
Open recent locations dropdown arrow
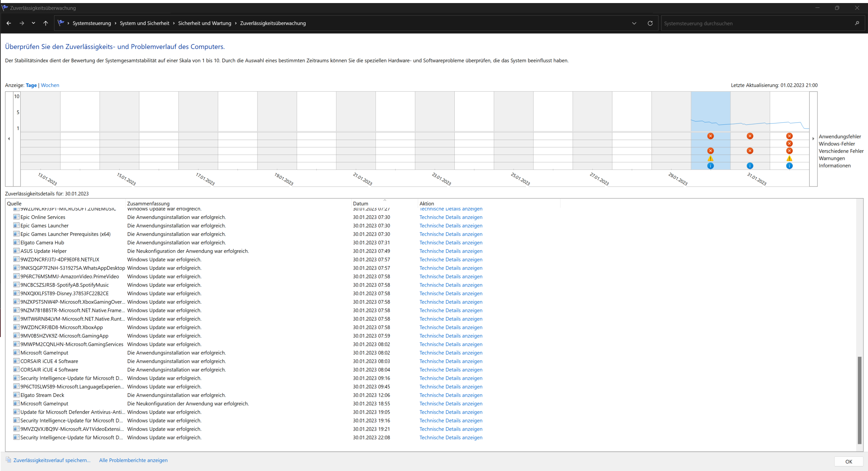pos(33,23)
